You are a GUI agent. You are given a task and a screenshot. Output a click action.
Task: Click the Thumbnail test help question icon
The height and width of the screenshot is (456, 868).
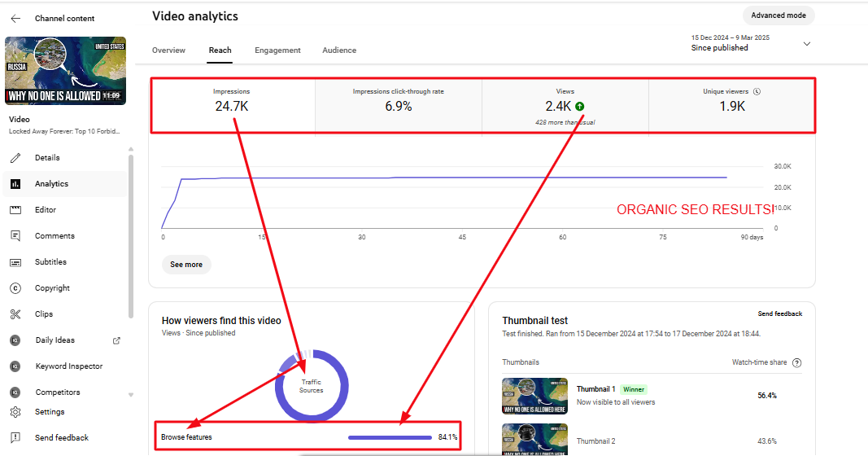796,362
